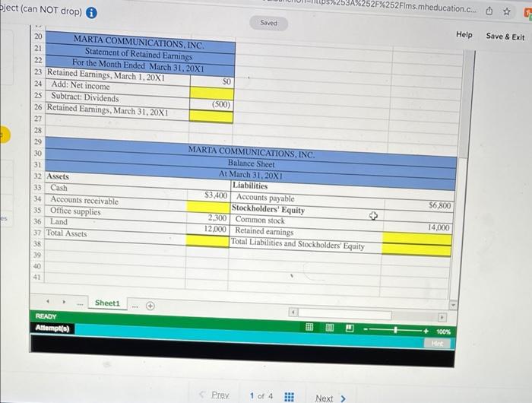Select row header 24
This screenshot has height=403, width=532.
pyautogui.click(x=38, y=84)
